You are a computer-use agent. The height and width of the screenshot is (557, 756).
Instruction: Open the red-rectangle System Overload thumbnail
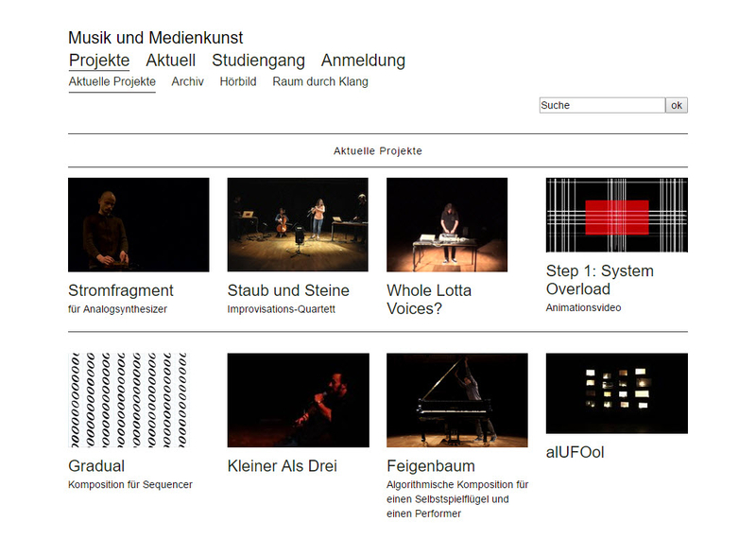(616, 215)
